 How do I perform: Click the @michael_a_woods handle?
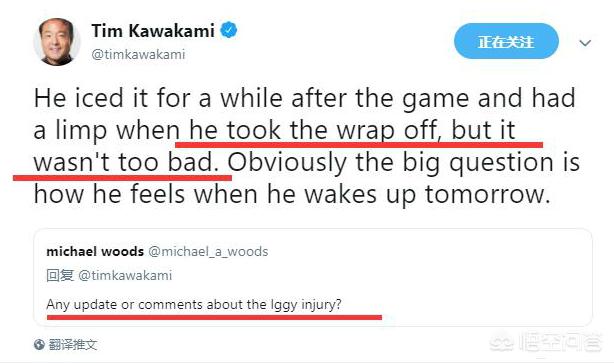pos(208,251)
